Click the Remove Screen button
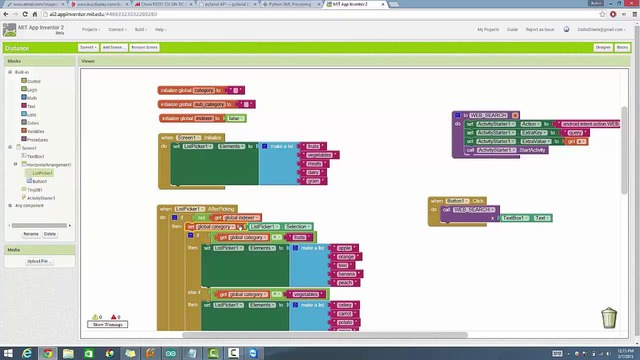The width and height of the screenshot is (640, 360). pos(144,47)
